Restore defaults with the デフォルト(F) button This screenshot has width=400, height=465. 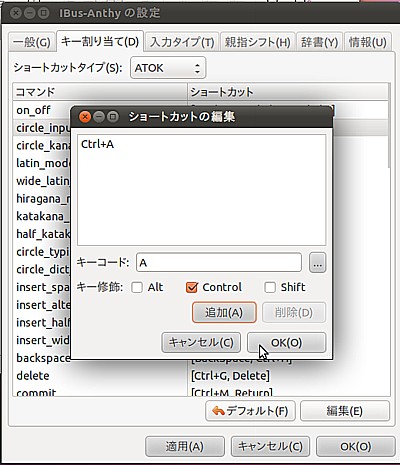[x=250, y=411]
